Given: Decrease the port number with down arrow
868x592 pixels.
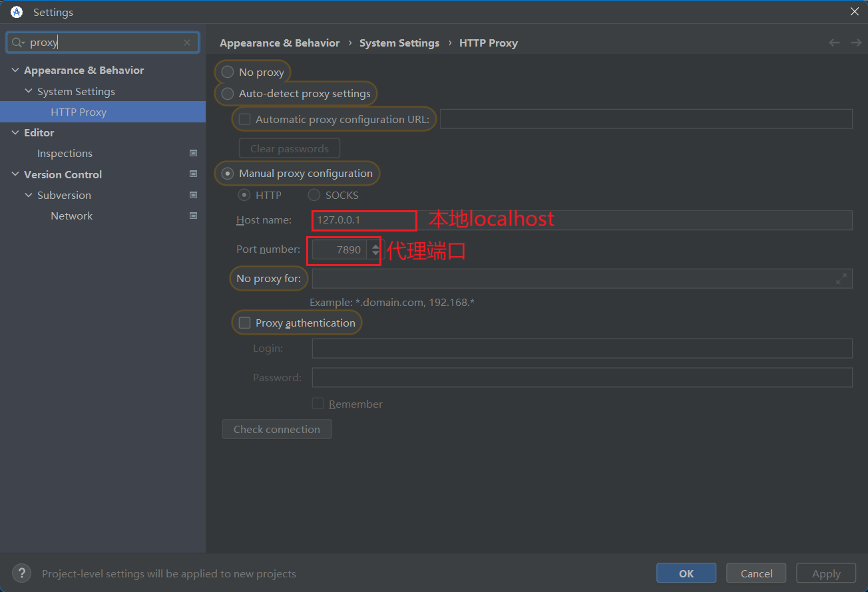Looking at the screenshot, I should (375, 254).
